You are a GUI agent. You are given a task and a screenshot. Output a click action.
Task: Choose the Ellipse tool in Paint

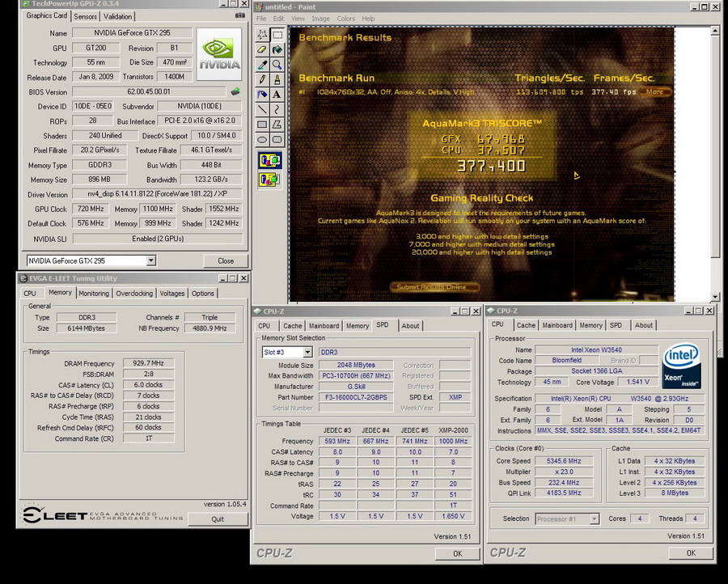tap(262, 139)
